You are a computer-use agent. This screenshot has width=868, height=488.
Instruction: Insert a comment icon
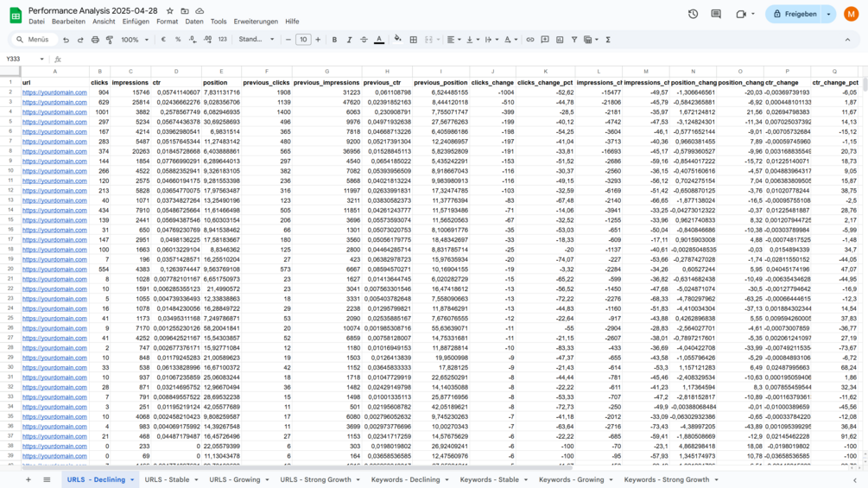pyautogui.click(x=545, y=40)
